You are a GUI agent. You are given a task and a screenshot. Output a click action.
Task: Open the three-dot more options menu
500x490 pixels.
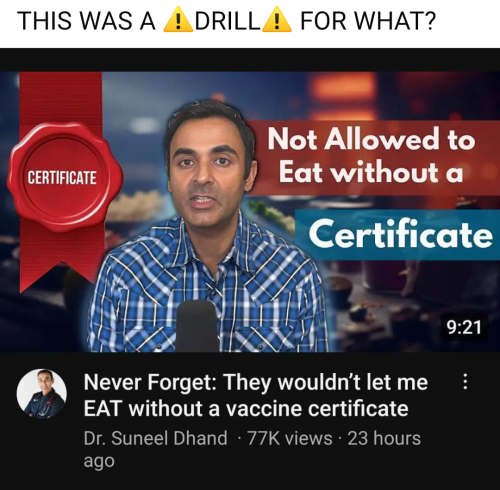click(465, 382)
